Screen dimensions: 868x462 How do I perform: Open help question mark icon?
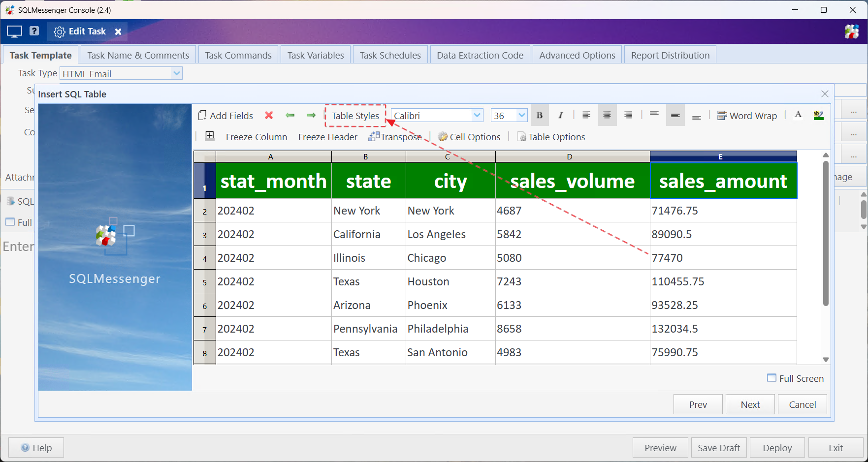tap(34, 31)
